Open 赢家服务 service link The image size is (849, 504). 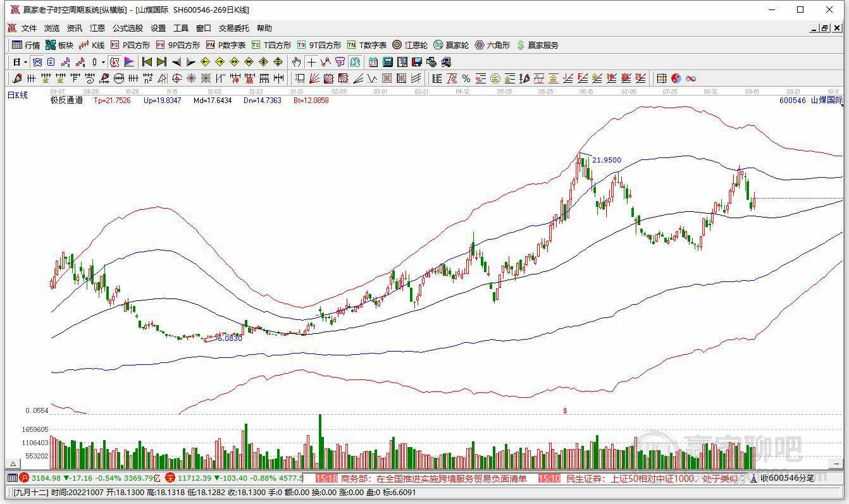tap(538, 45)
